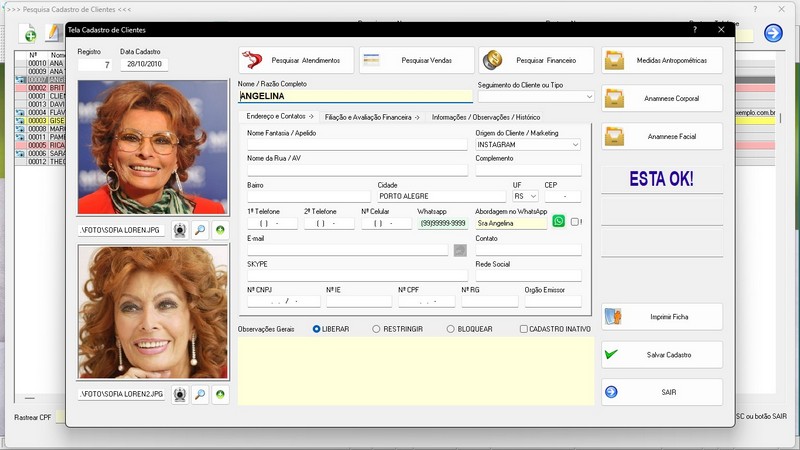
Task: Click the E-mail field
Action: tap(347, 250)
